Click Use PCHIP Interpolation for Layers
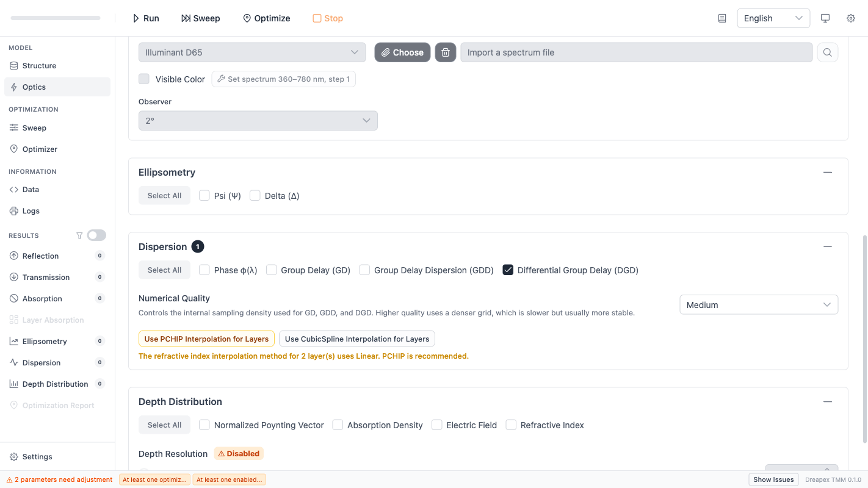Screen dimensions: 868x488 206,339
